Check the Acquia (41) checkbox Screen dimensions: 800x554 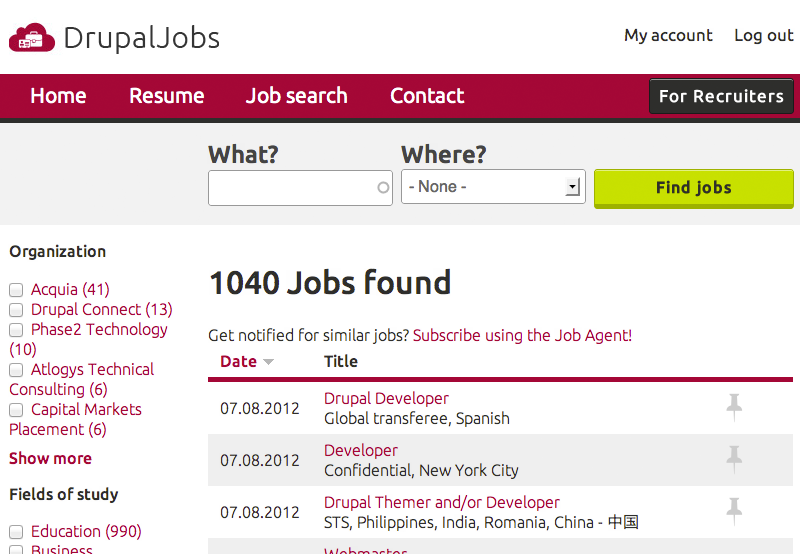(x=16, y=290)
